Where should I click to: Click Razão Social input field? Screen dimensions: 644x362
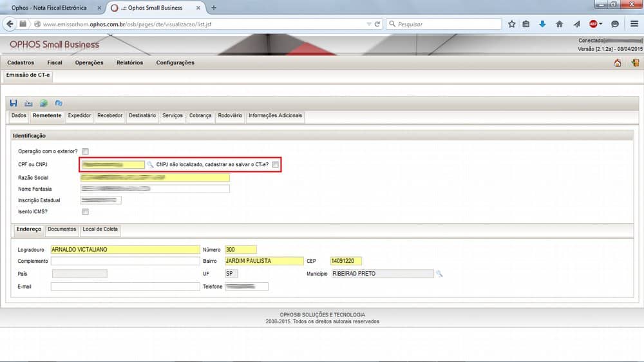155,178
